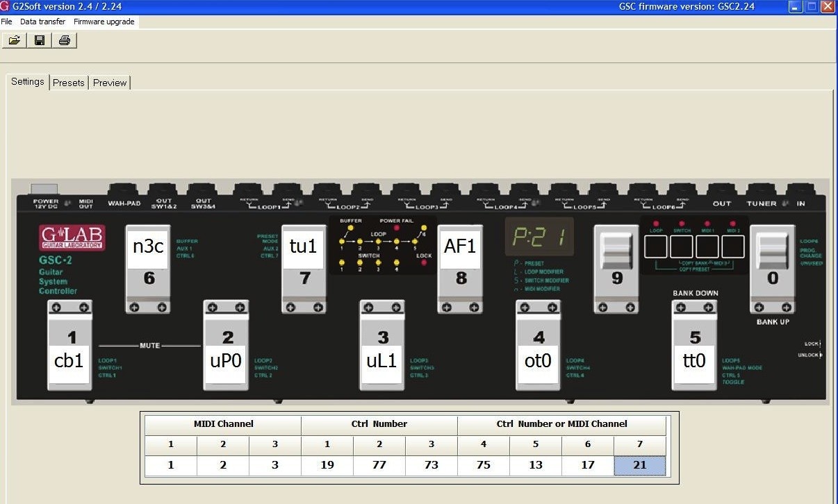Switch to the Settings tab
Image resolution: width=838 pixels, height=504 pixels.
(28, 81)
